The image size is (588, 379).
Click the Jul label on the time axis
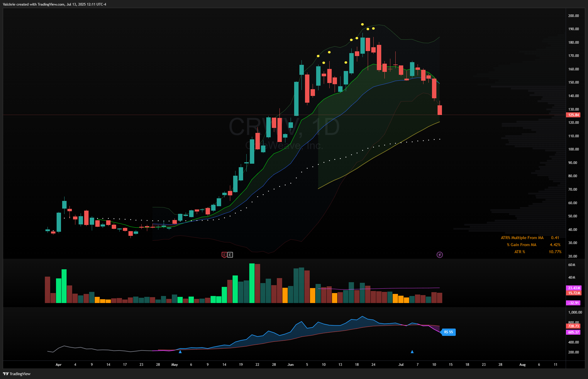(x=401, y=365)
